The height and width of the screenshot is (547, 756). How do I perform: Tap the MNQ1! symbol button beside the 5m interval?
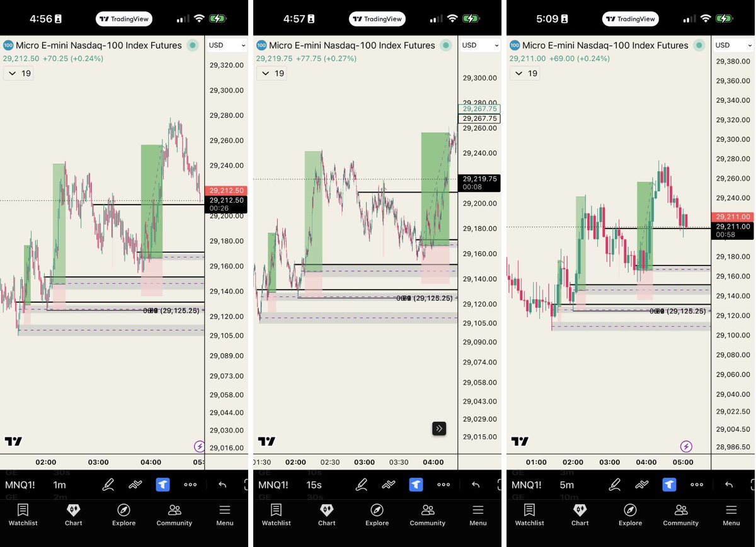click(x=527, y=485)
